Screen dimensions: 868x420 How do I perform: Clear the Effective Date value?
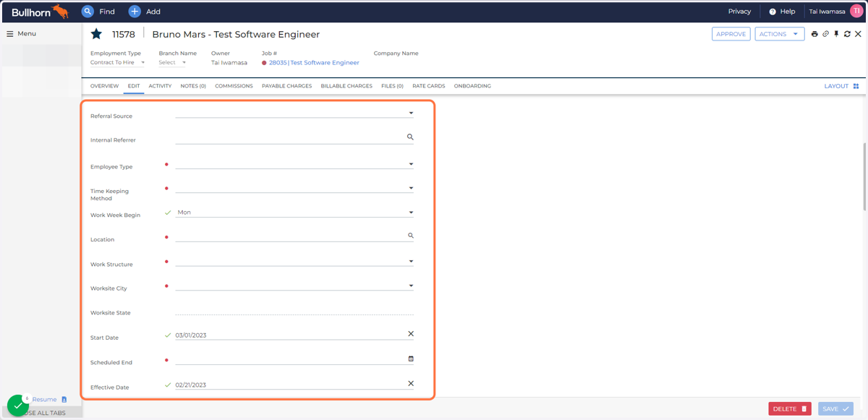coord(411,384)
